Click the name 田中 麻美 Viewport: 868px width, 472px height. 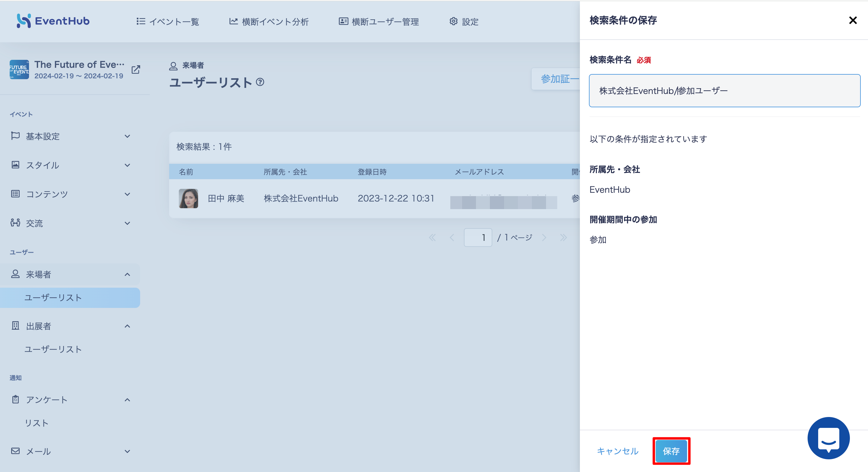(x=226, y=199)
